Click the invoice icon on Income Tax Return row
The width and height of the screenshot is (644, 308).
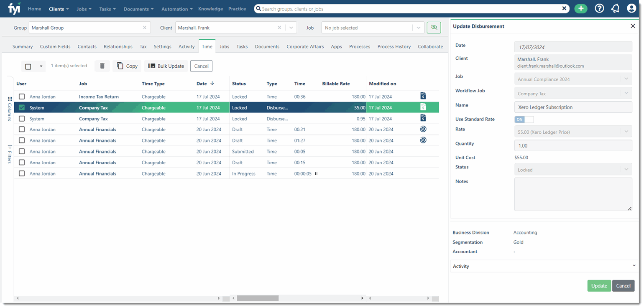point(423,97)
